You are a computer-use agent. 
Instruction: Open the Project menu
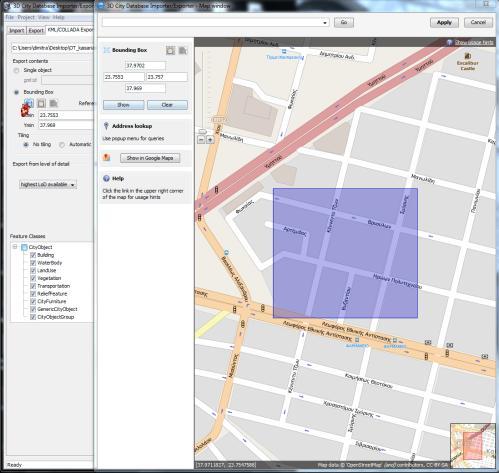[x=26, y=17]
